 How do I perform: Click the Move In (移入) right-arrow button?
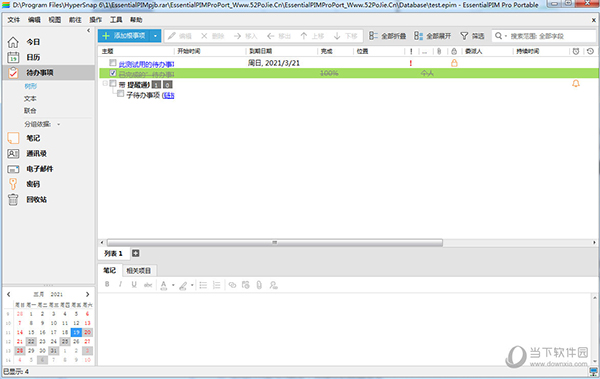point(245,36)
